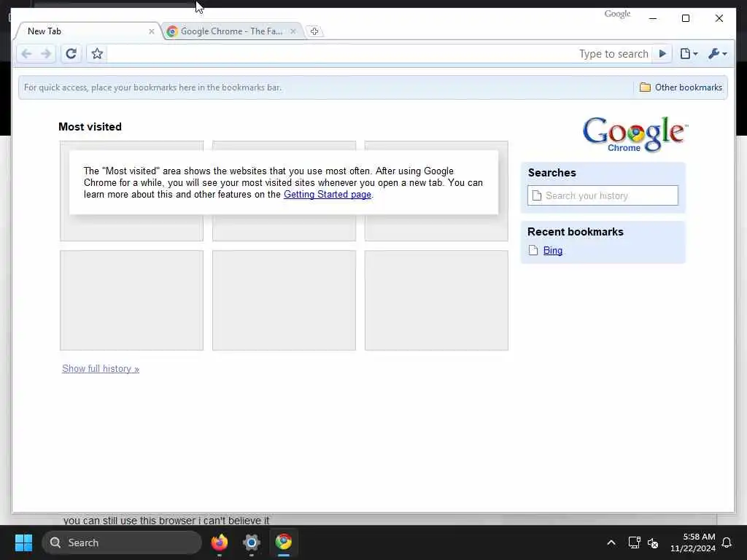Image resolution: width=747 pixels, height=560 pixels.
Task: Click the Search your history field
Action: pos(603,195)
